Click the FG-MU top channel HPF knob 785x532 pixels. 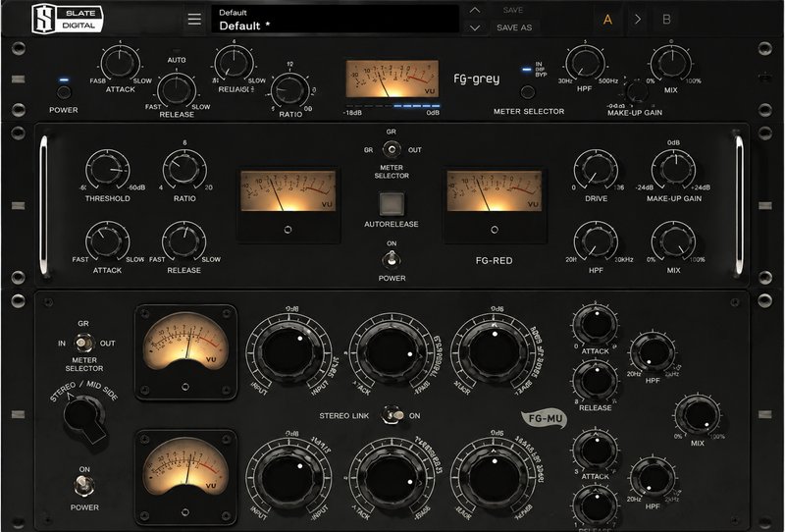coord(653,352)
